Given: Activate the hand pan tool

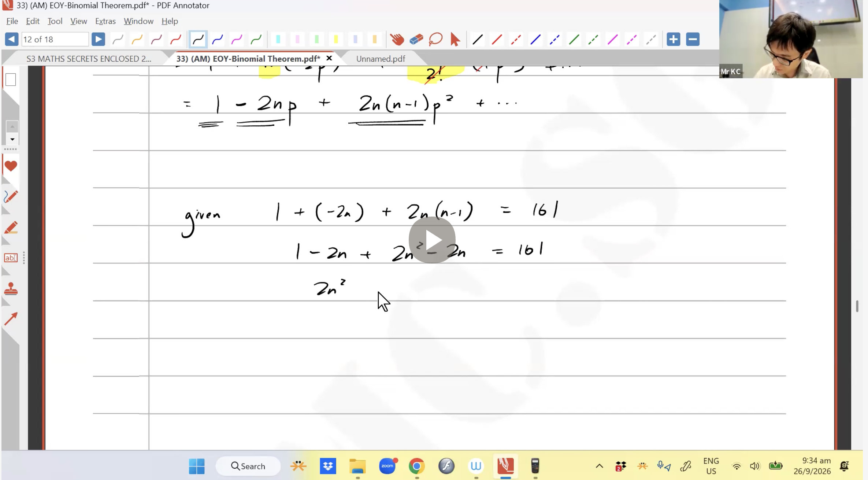Looking at the screenshot, I should coord(397,39).
